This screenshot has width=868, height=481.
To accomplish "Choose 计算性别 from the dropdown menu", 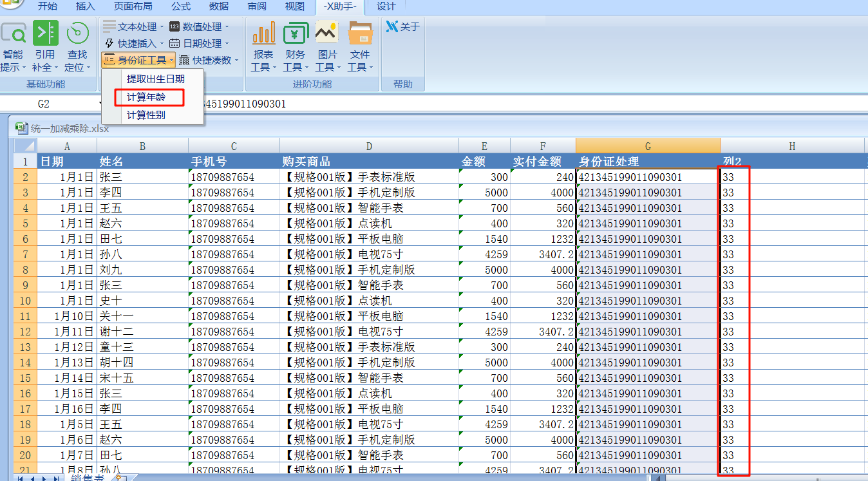I will (146, 115).
